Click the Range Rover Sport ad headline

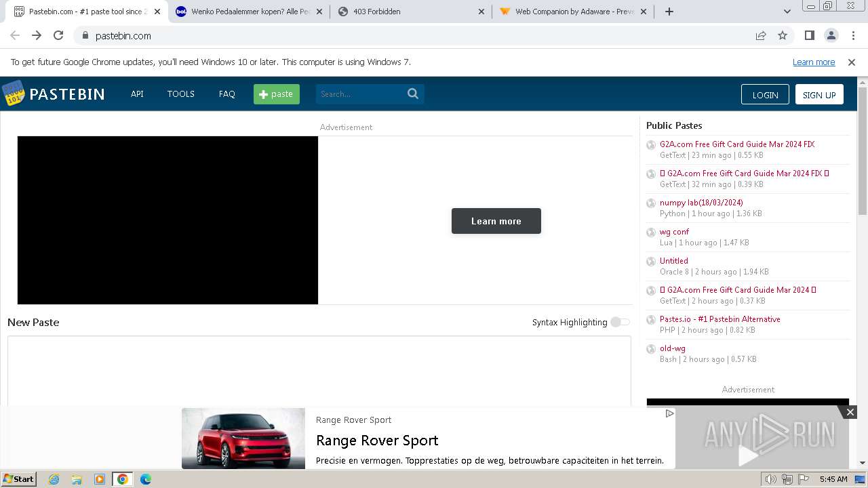tap(377, 441)
